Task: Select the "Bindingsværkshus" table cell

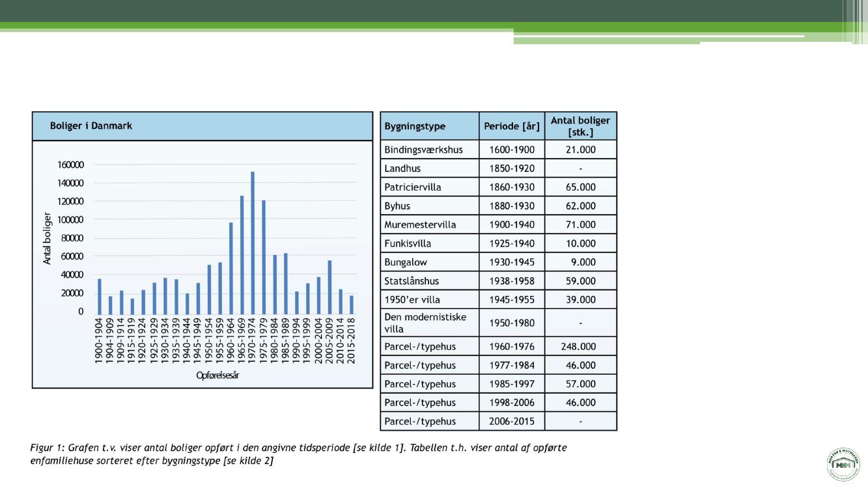Action: click(x=430, y=150)
